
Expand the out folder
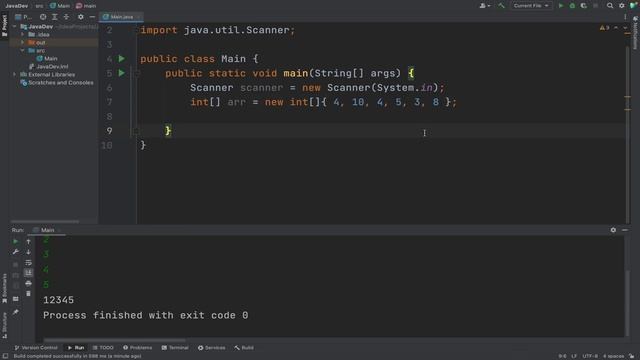click(x=23, y=42)
